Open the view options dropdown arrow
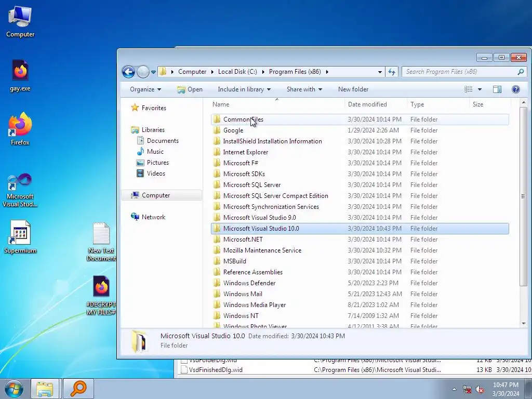The width and height of the screenshot is (532, 399). pyautogui.click(x=480, y=89)
